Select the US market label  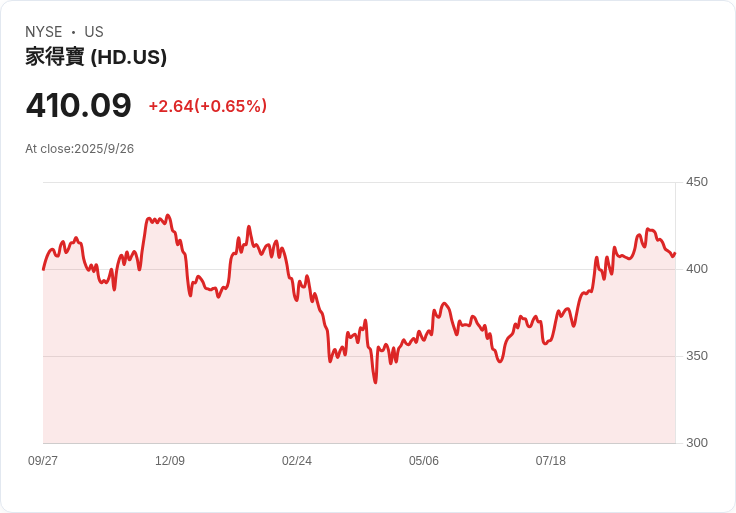tap(94, 32)
